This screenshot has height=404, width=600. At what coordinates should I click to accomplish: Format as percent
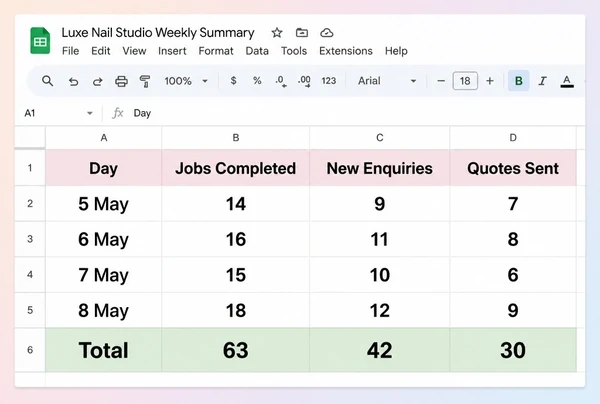257,81
